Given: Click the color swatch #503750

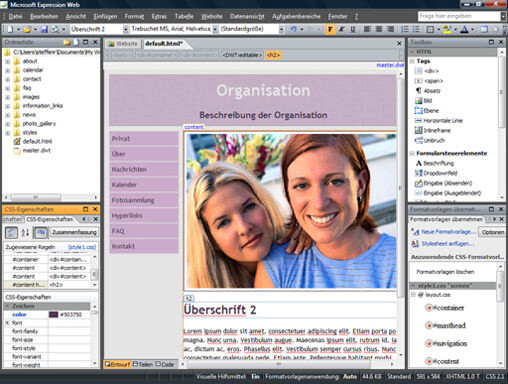Looking at the screenshot, I should tap(53, 314).
